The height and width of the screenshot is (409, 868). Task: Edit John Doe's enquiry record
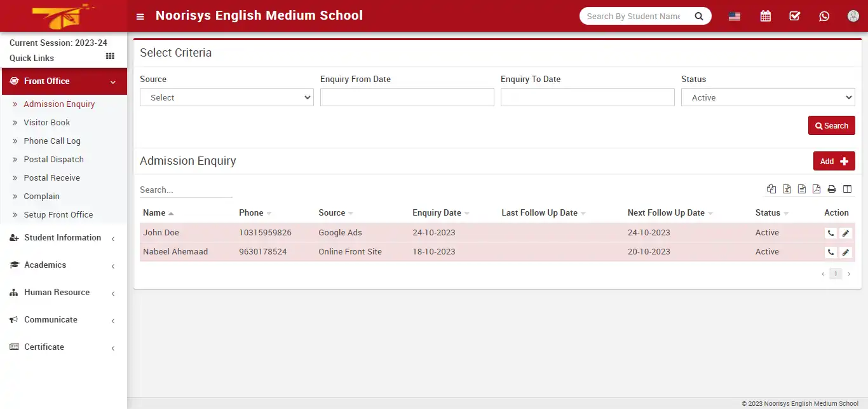point(846,233)
